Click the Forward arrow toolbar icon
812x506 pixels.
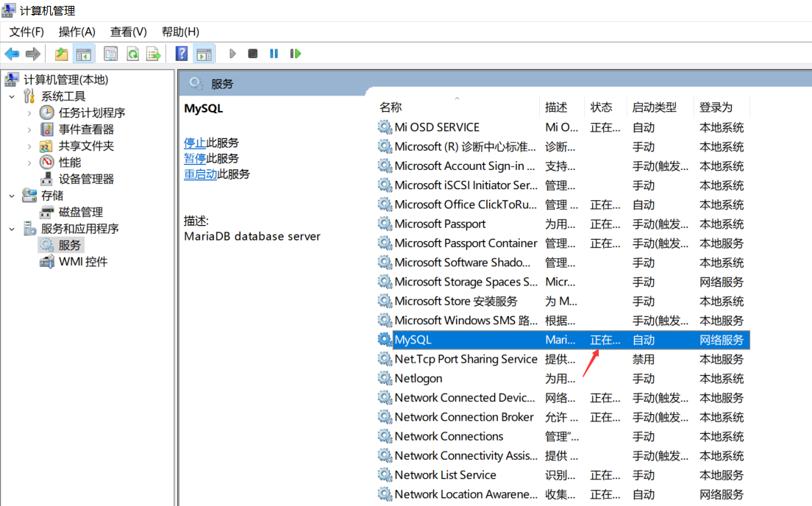32,54
